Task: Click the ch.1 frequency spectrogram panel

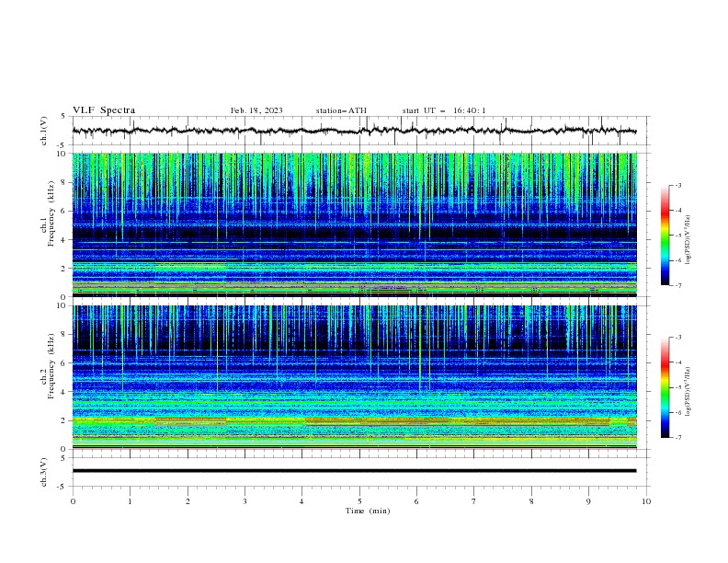Action: click(355, 224)
